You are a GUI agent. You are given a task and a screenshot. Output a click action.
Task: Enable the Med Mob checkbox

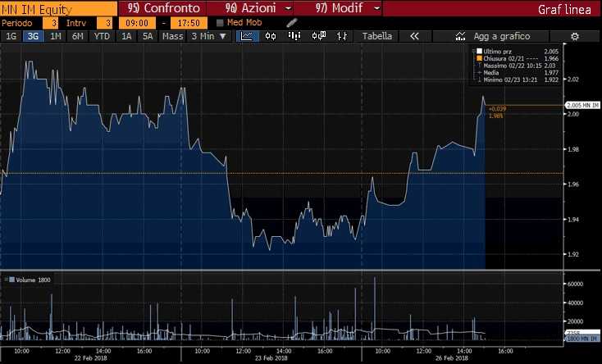220,23
